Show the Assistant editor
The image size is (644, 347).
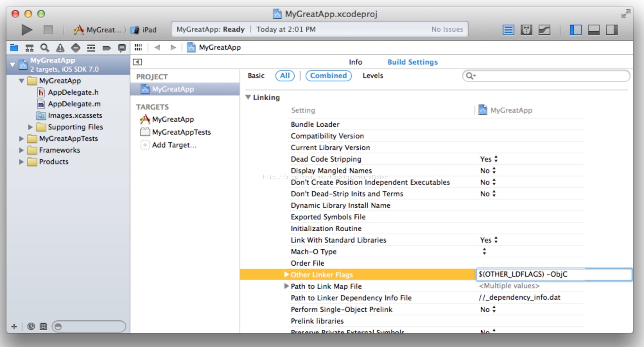coord(526,30)
